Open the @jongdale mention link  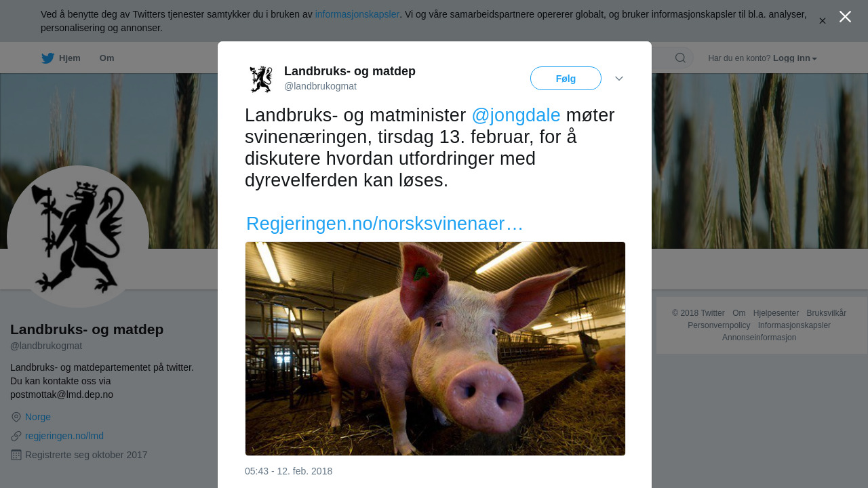click(516, 115)
